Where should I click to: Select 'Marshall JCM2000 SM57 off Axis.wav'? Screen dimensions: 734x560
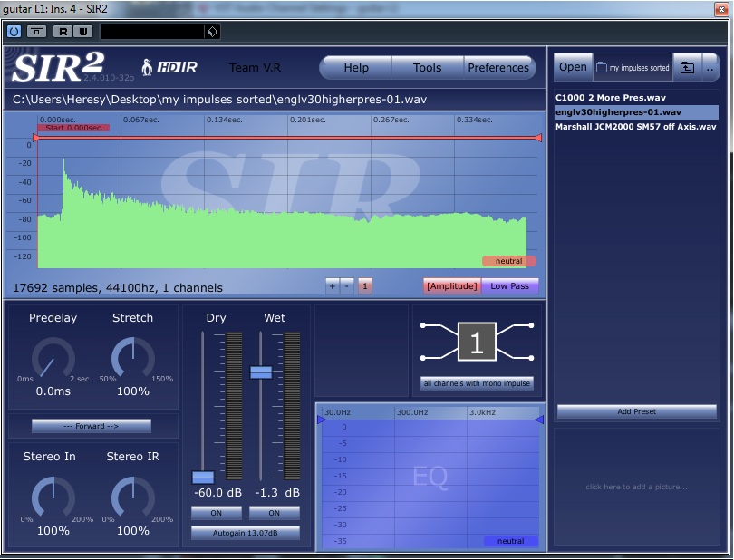click(x=636, y=127)
